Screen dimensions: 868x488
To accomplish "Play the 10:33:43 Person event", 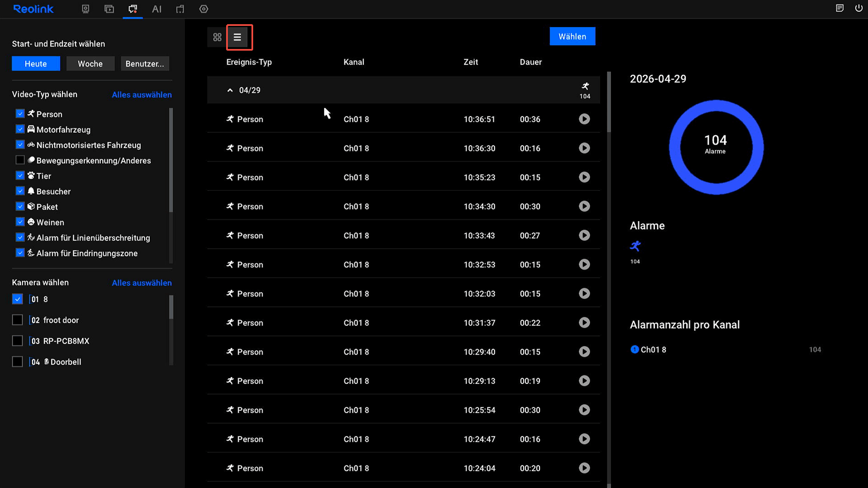I will (584, 235).
